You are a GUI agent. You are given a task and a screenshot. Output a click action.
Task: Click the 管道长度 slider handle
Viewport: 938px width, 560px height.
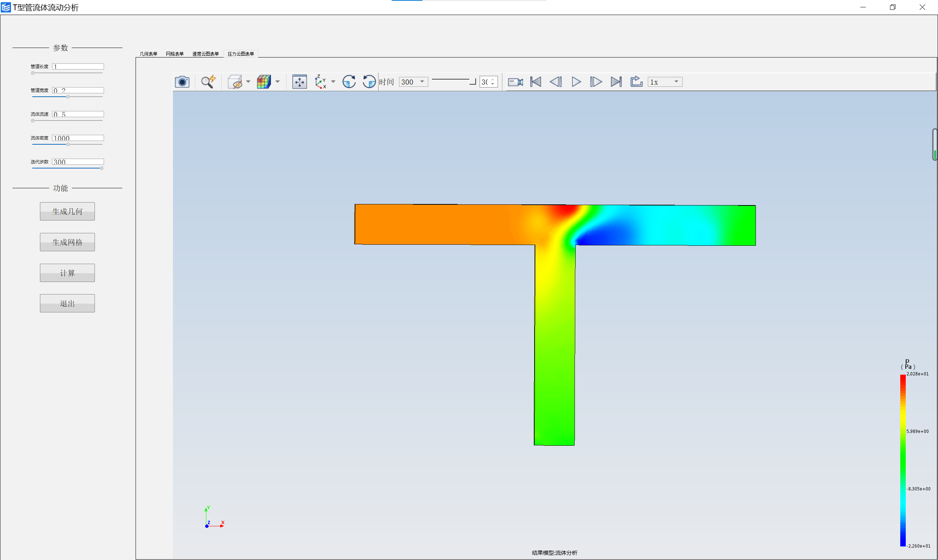point(33,73)
